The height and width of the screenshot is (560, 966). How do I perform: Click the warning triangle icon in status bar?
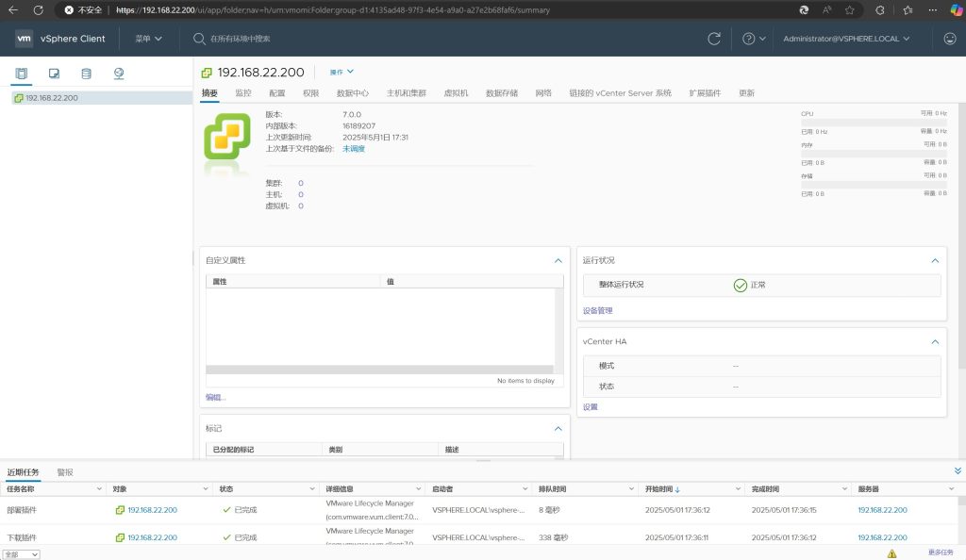(x=891, y=553)
